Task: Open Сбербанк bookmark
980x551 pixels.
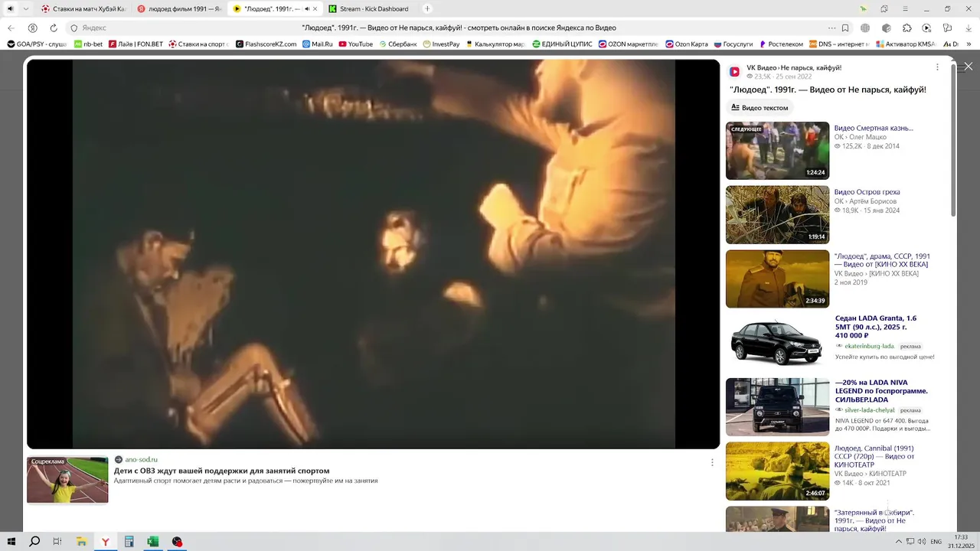Action: pyautogui.click(x=398, y=44)
